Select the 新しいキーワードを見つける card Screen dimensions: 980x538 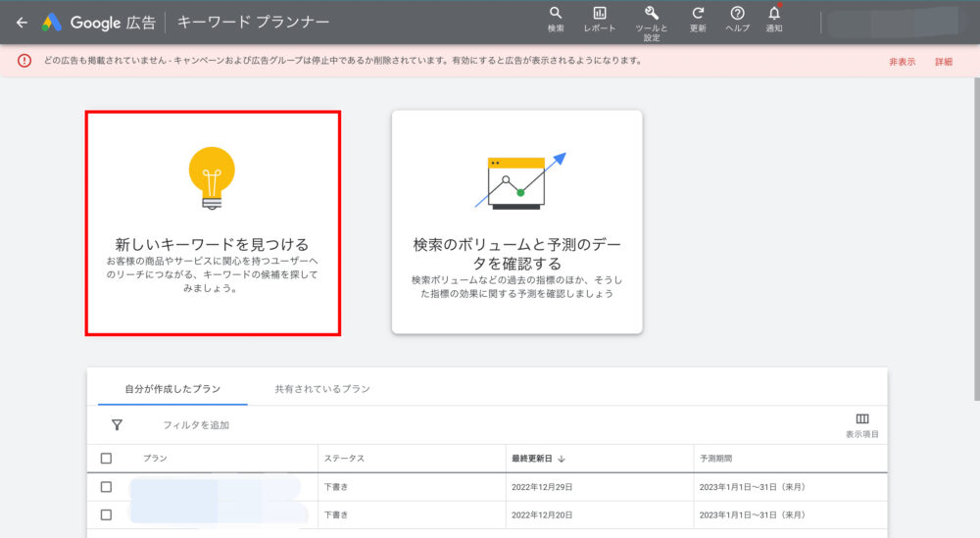[x=213, y=222]
